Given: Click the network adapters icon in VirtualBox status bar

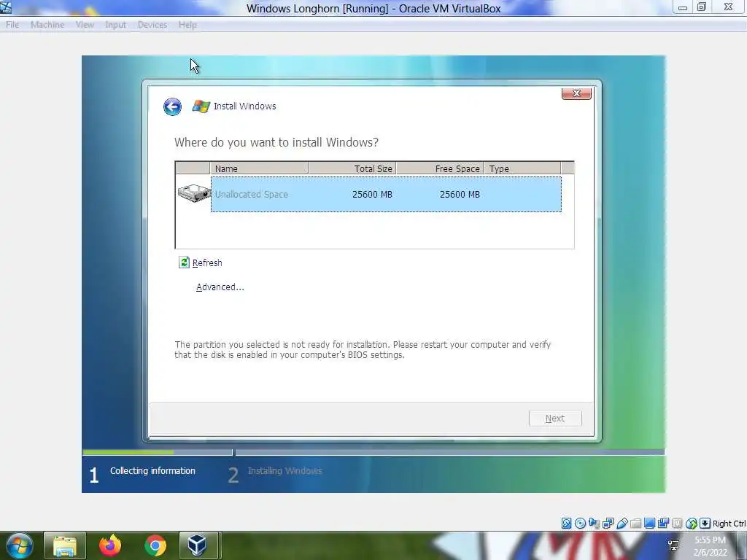Looking at the screenshot, I should coord(608,524).
